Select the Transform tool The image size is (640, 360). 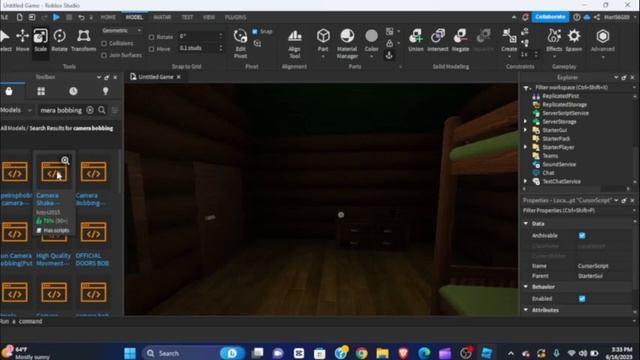(x=83, y=40)
